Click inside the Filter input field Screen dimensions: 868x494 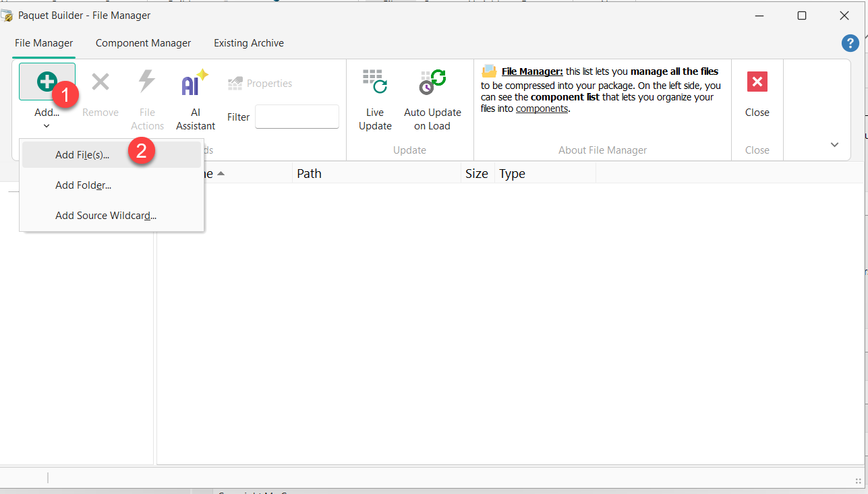[296, 116]
